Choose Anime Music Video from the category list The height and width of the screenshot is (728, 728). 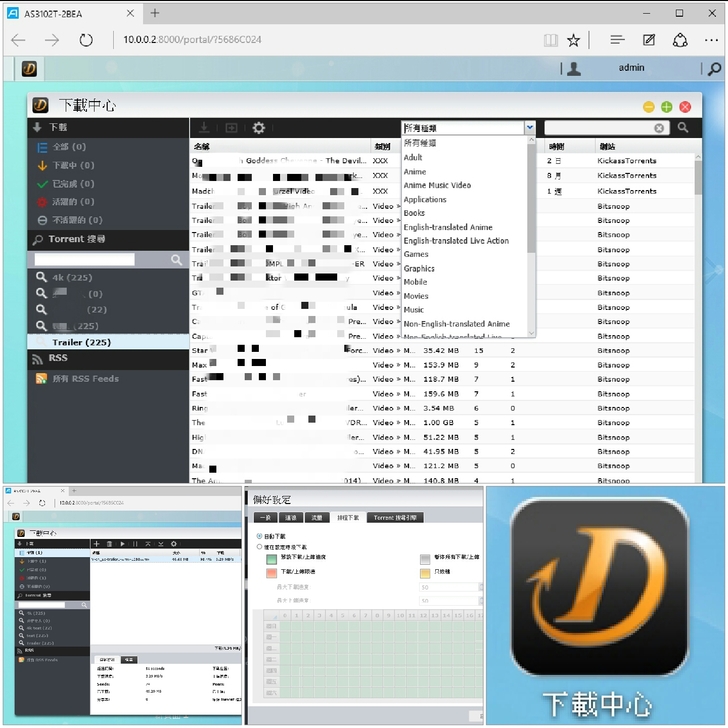point(437,185)
